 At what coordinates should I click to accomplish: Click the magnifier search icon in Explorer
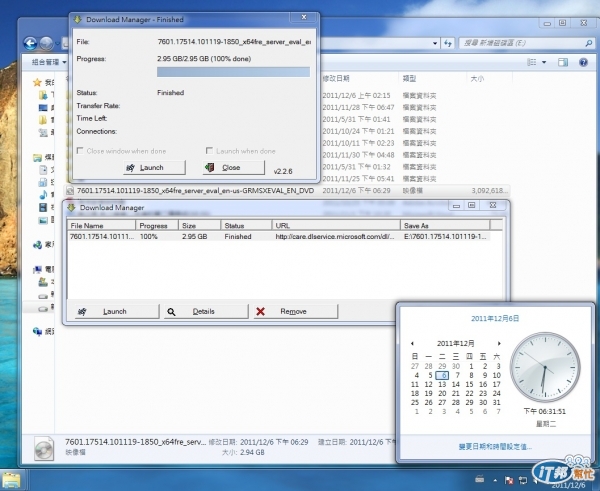[x=589, y=43]
